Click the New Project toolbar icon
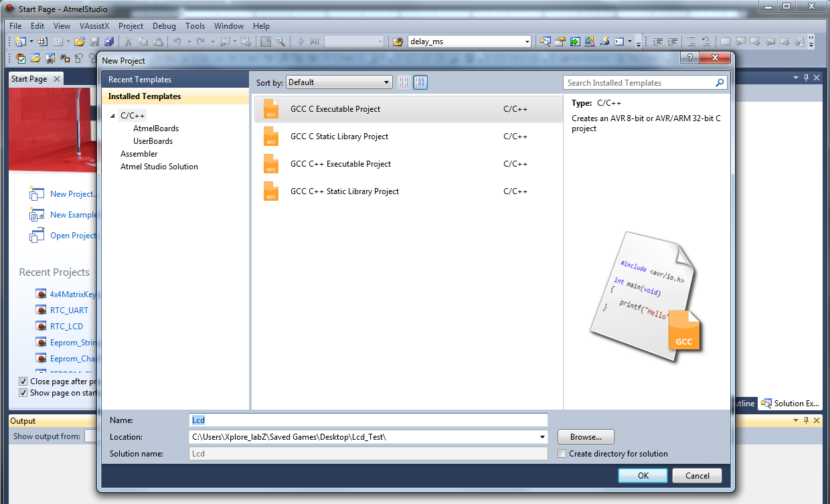The image size is (830, 504). pyautogui.click(x=20, y=41)
